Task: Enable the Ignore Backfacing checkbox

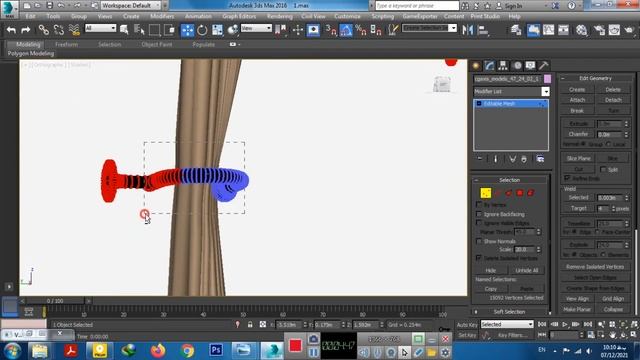Action: tap(479, 213)
